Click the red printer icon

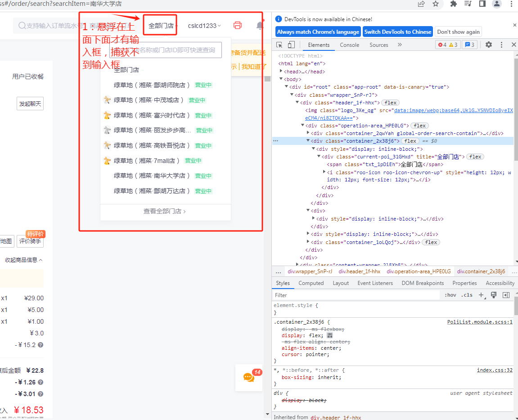coord(238,26)
